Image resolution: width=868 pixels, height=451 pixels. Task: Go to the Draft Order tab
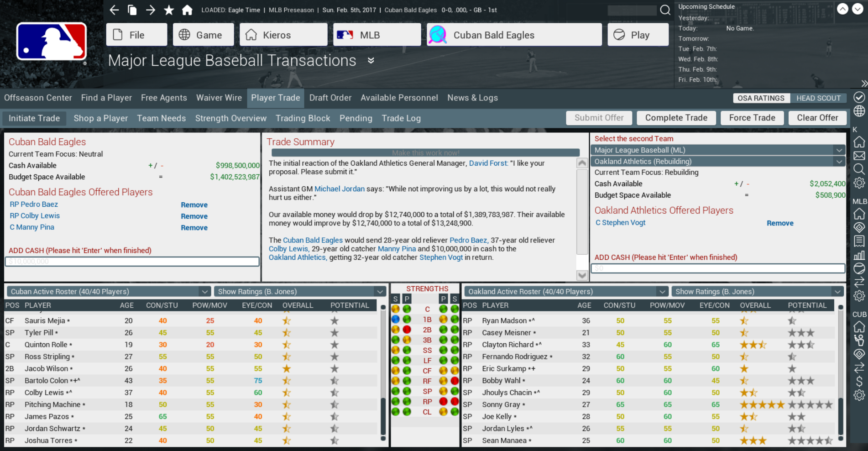point(330,98)
